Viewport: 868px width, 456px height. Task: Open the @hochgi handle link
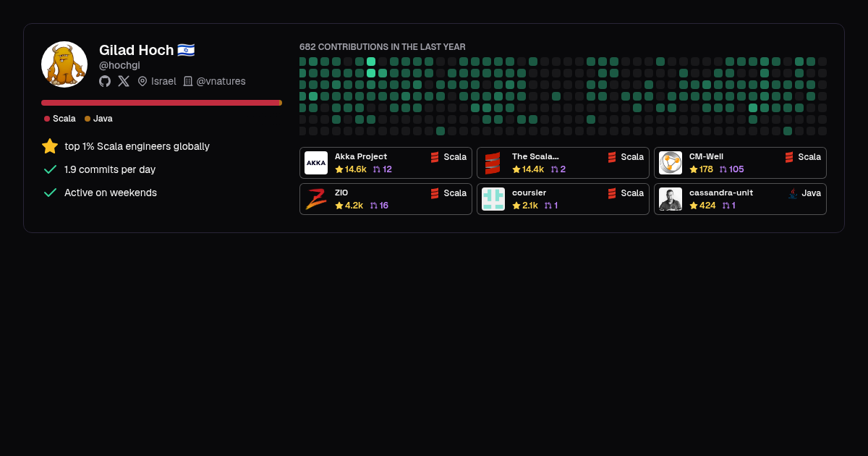tap(119, 65)
